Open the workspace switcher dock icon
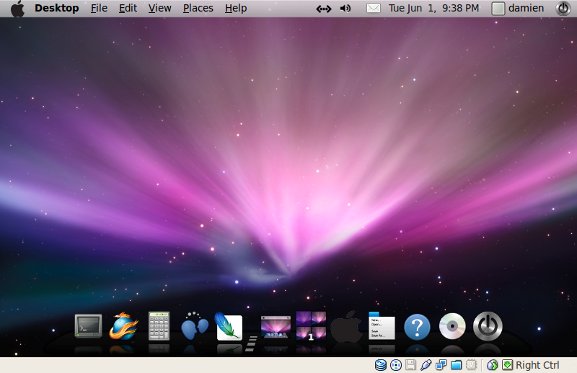This screenshot has height=373, width=577. coord(311,326)
